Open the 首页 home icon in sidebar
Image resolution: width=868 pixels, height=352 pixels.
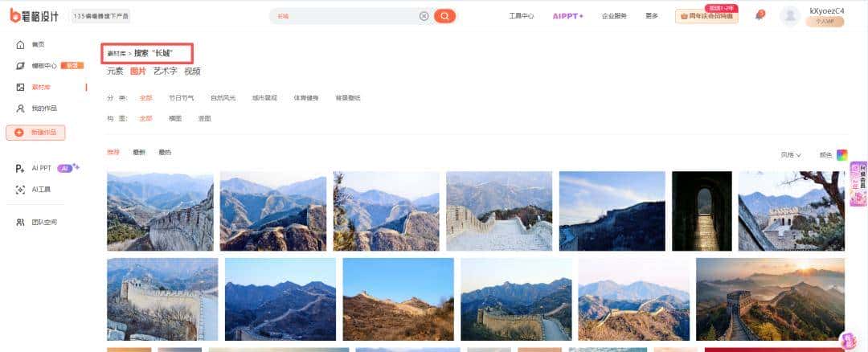tap(20, 45)
